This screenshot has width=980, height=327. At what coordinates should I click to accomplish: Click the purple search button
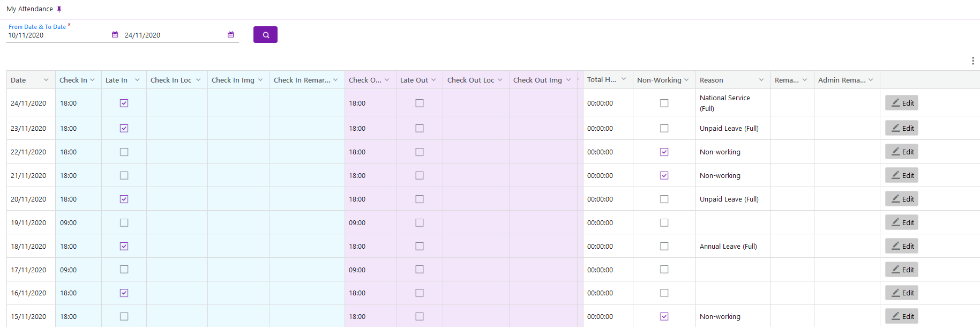(x=265, y=35)
